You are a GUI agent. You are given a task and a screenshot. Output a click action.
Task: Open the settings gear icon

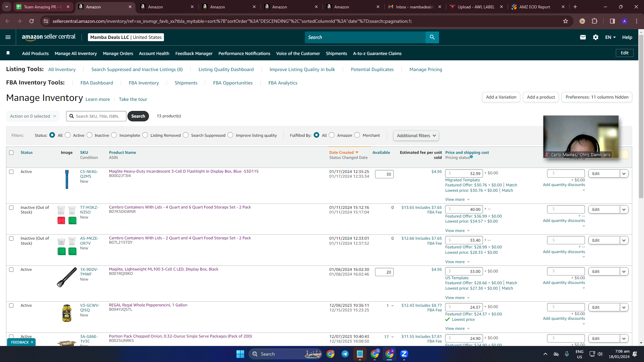click(x=596, y=37)
